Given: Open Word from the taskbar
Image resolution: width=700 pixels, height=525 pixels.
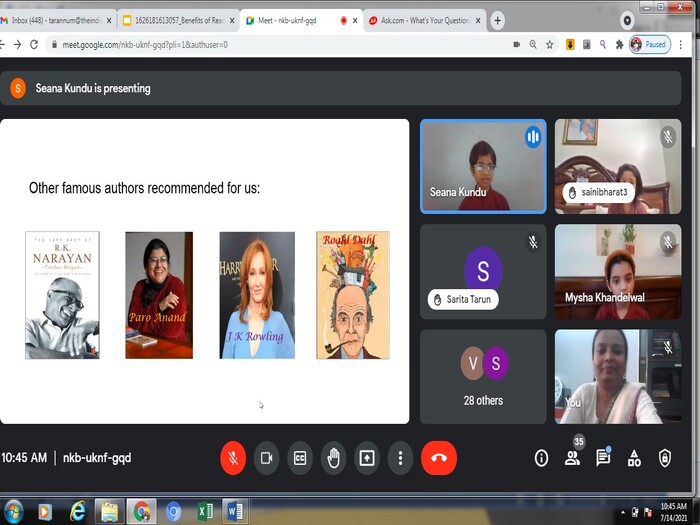Looking at the screenshot, I should pyautogui.click(x=235, y=512).
